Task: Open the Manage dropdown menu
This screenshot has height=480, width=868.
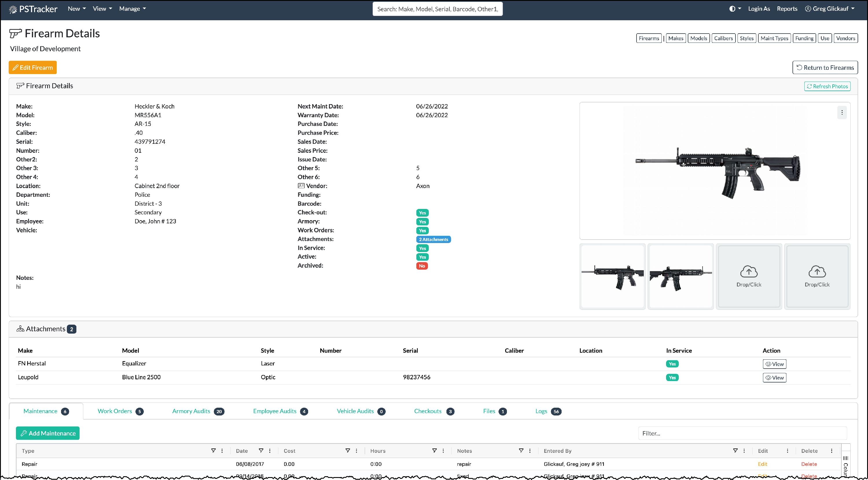Action: click(133, 9)
